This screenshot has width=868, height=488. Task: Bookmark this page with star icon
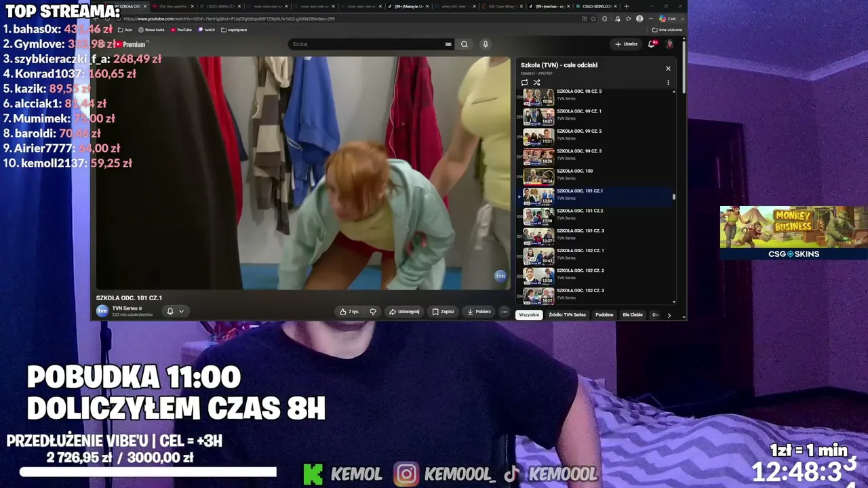pos(594,18)
